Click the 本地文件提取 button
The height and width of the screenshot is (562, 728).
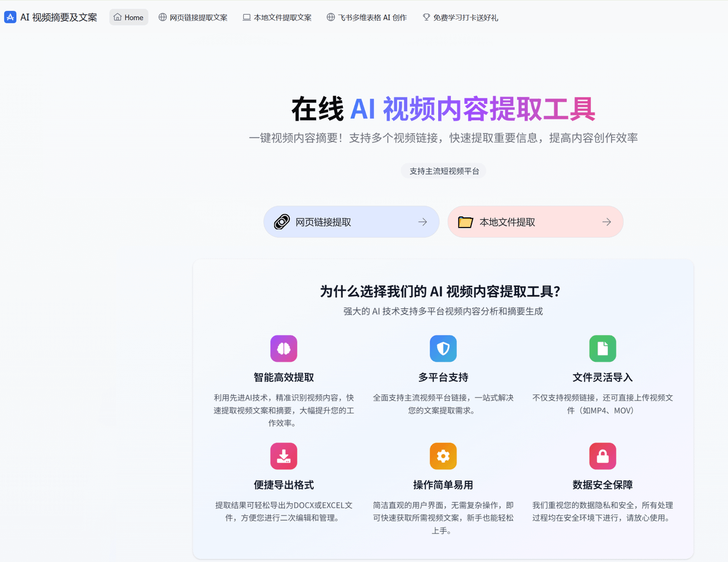[535, 222]
